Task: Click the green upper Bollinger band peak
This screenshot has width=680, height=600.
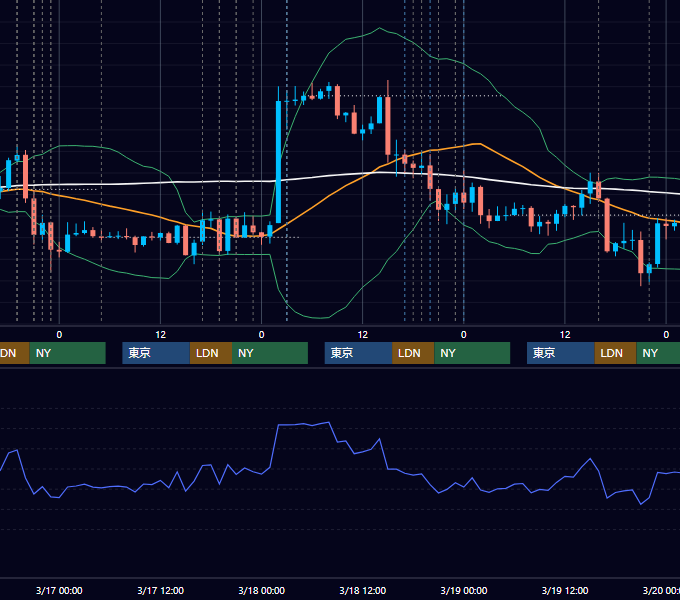Action: pos(379,28)
